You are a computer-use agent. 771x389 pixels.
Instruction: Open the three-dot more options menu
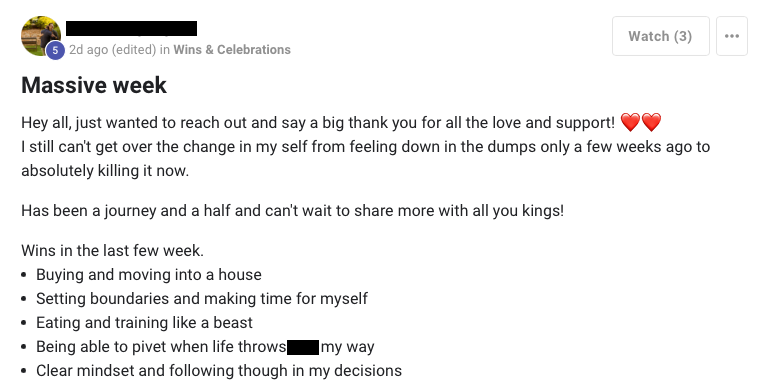point(732,36)
